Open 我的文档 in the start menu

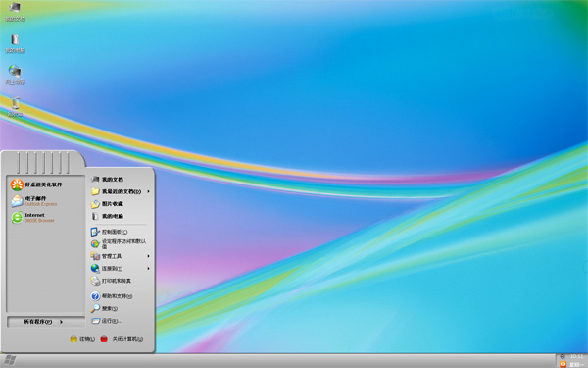(x=107, y=180)
